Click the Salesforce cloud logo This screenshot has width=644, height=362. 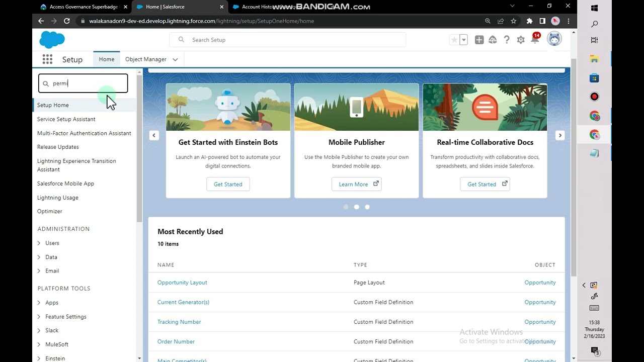click(52, 39)
